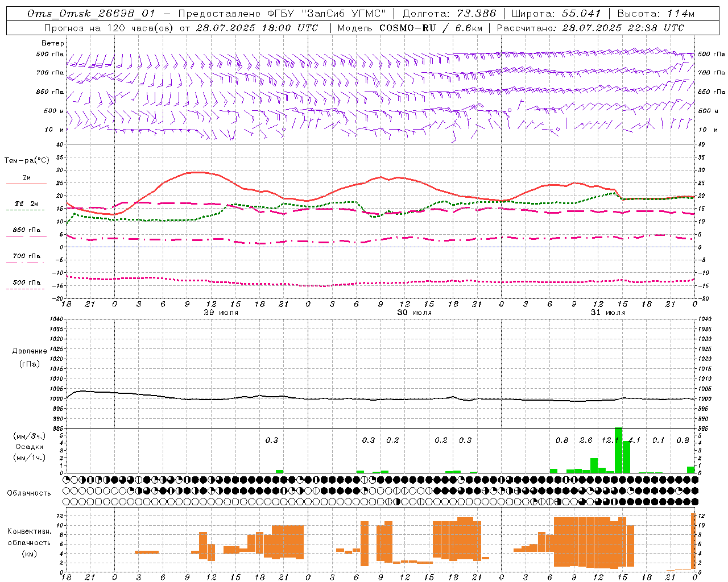Click the "Td 2м" dew point legend entry
Screen dimensions: 728x582
27,203
